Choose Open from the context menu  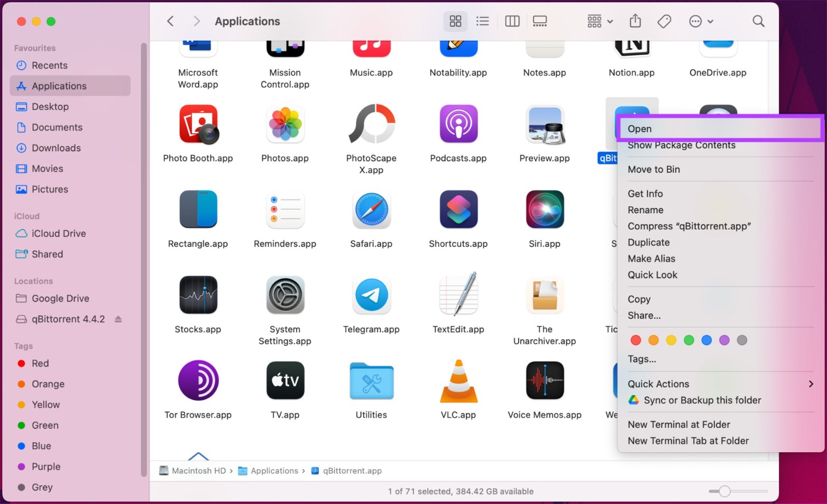640,129
